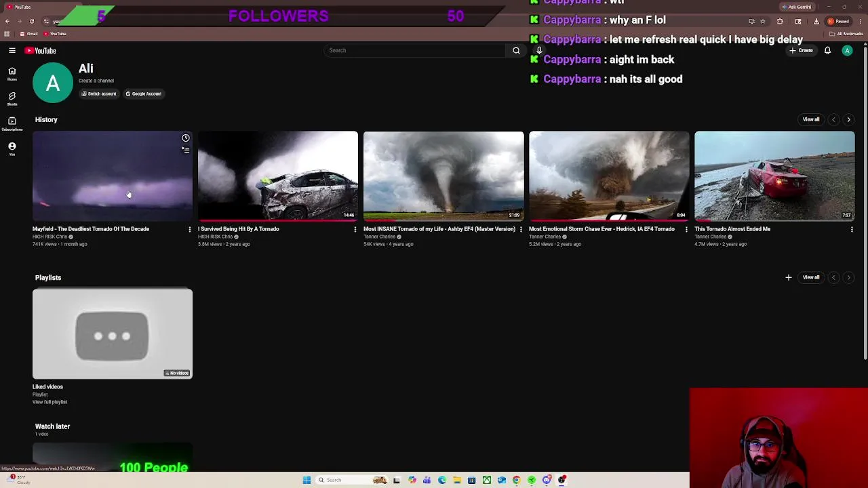Open the Liked videos playlist thumbnail
This screenshot has width=868, height=488.
pos(113,333)
